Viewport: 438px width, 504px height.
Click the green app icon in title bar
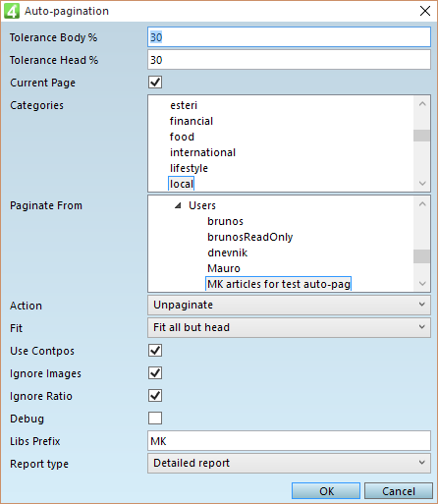tap(12, 11)
